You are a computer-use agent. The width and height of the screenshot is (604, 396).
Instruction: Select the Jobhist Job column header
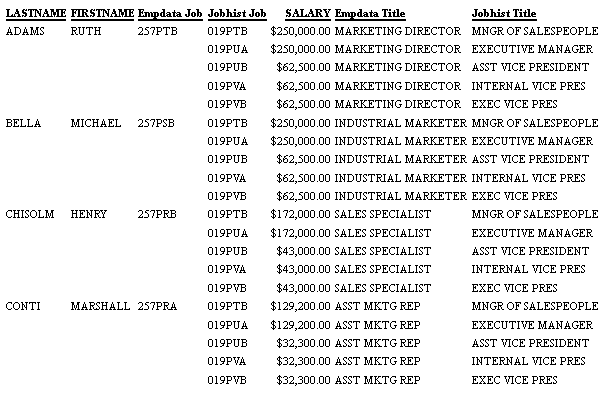click(237, 13)
